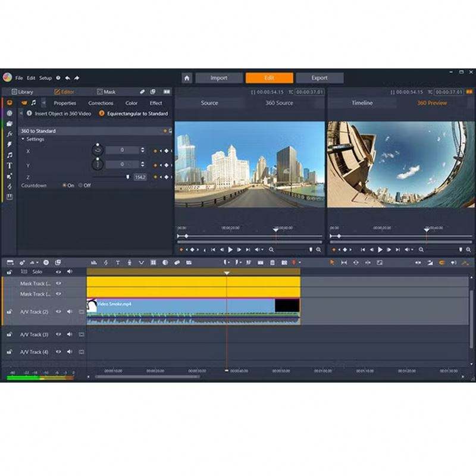The height and width of the screenshot is (476, 476).
Task: Toggle the lock on A/V Track (4)
Action: click(10, 352)
